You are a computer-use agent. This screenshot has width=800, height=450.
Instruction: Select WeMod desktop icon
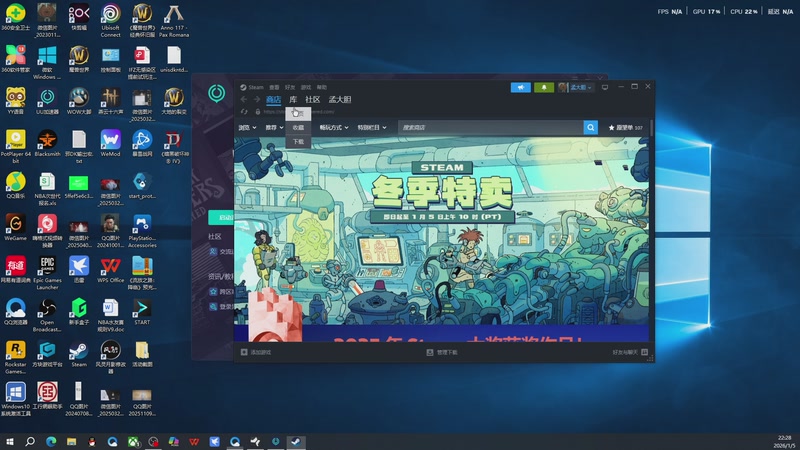coord(110,143)
